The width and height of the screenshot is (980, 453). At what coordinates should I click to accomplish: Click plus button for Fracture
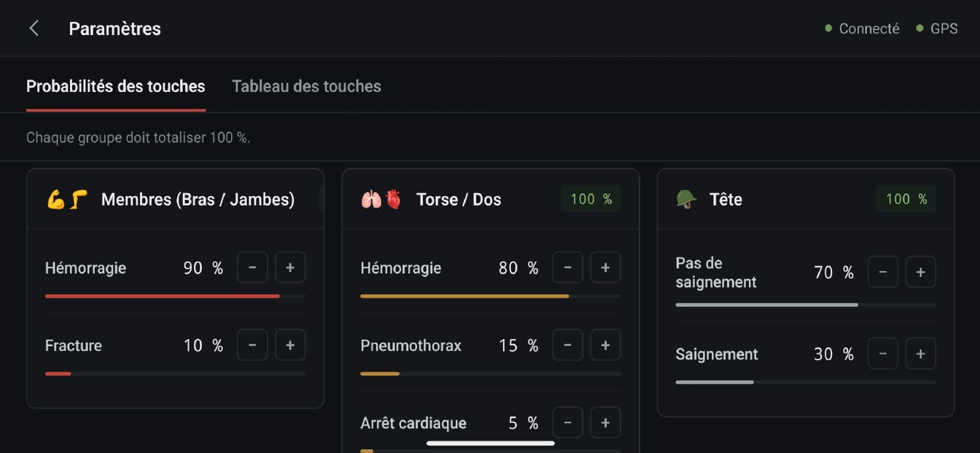point(290,345)
